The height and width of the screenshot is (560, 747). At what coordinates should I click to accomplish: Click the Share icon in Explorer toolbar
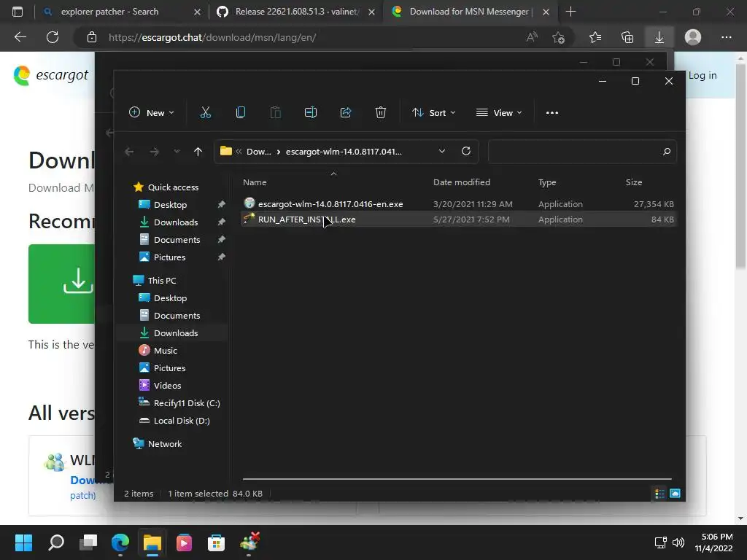coord(345,113)
